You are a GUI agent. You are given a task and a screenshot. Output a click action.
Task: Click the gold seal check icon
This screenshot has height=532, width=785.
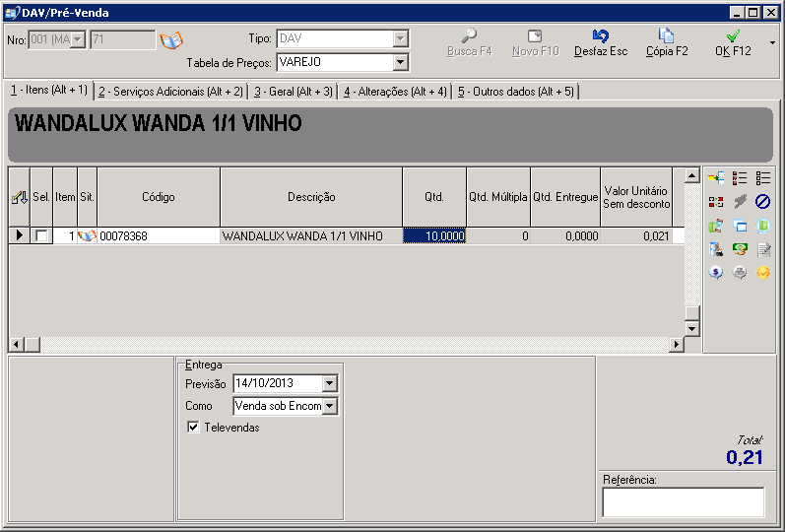[x=763, y=273]
